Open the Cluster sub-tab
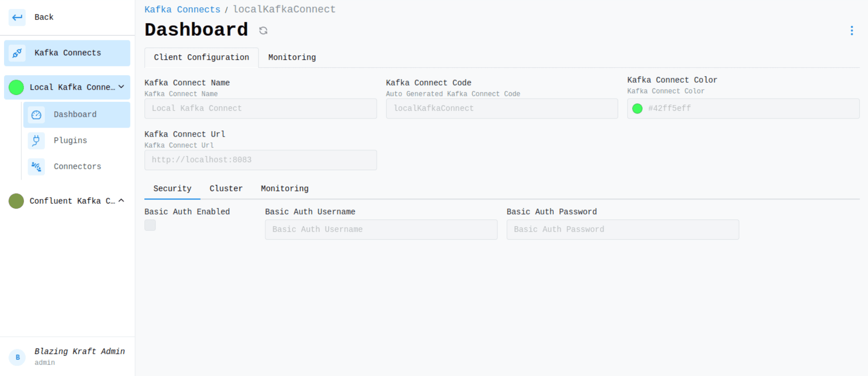 (225, 189)
